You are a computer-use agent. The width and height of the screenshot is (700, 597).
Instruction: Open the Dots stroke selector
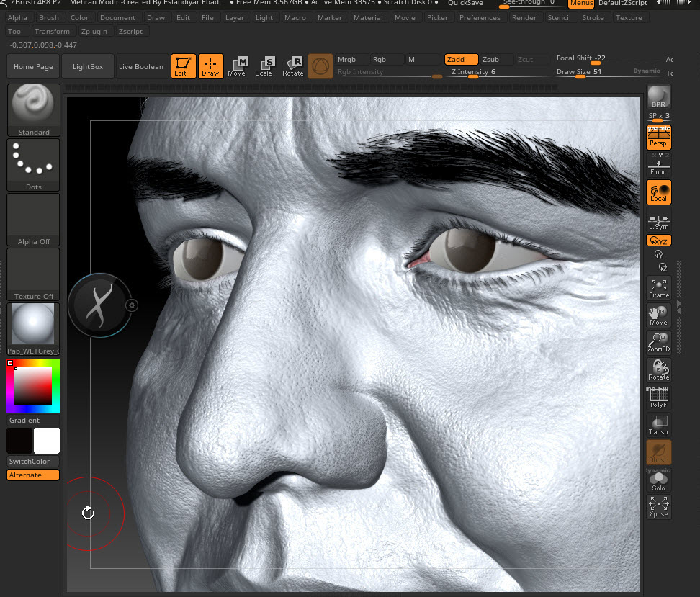(x=33, y=165)
